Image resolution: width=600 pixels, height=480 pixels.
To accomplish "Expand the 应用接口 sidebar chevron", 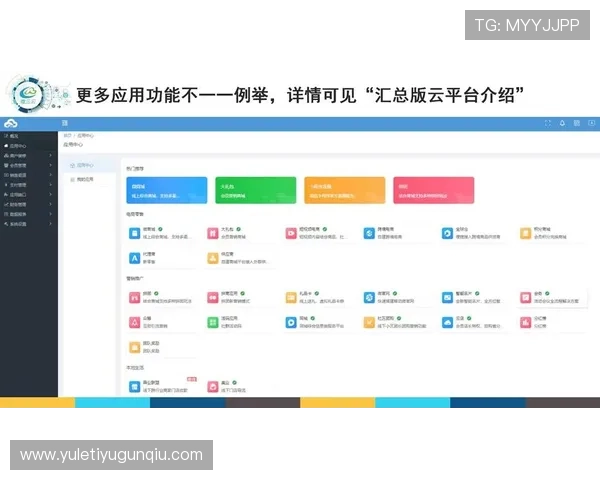I will coord(50,194).
